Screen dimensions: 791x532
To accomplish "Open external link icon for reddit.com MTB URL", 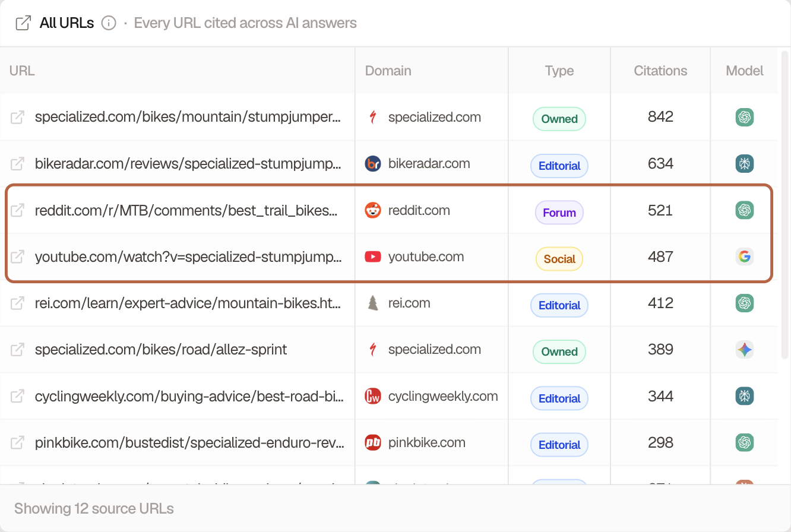I will (x=18, y=210).
